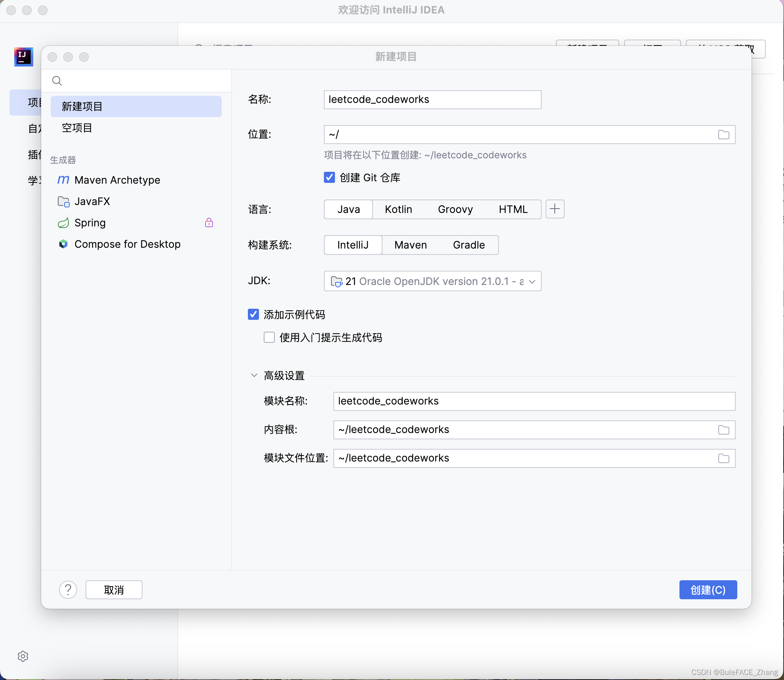
Task: Click the lock icon beside Spring
Action: (x=209, y=222)
